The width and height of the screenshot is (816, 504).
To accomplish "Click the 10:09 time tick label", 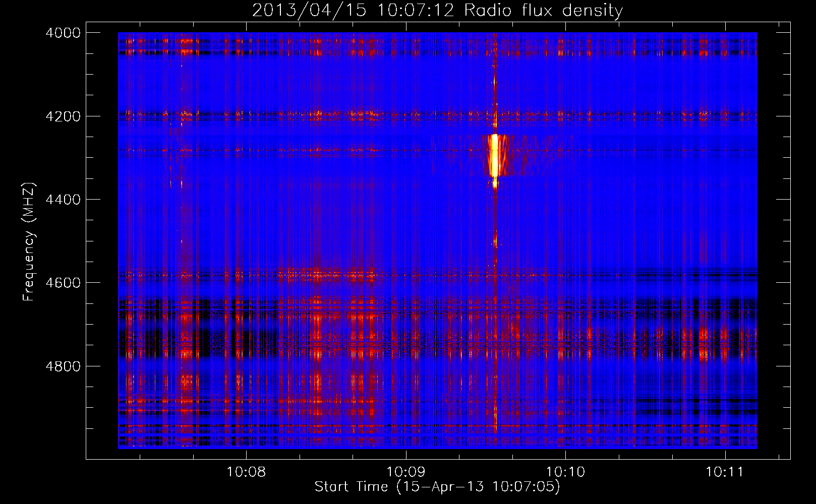I will coord(405,472).
